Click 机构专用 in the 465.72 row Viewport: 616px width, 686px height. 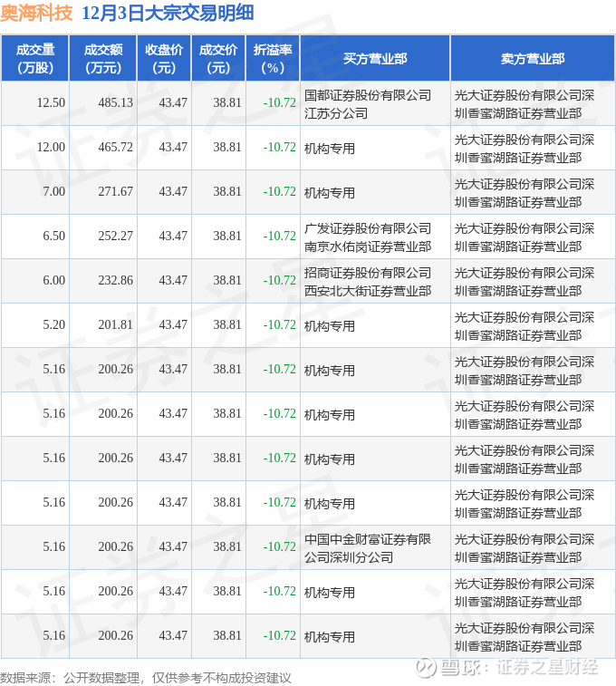point(329,149)
